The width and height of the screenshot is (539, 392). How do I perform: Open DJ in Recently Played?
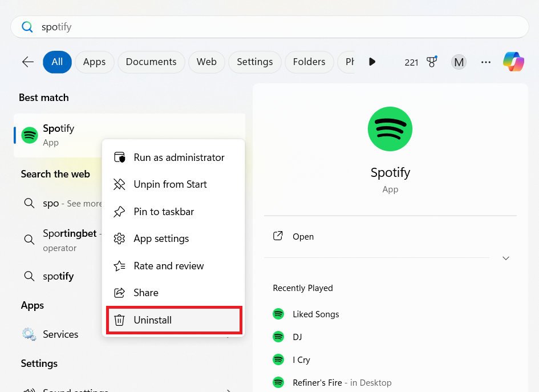pyautogui.click(x=390, y=337)
